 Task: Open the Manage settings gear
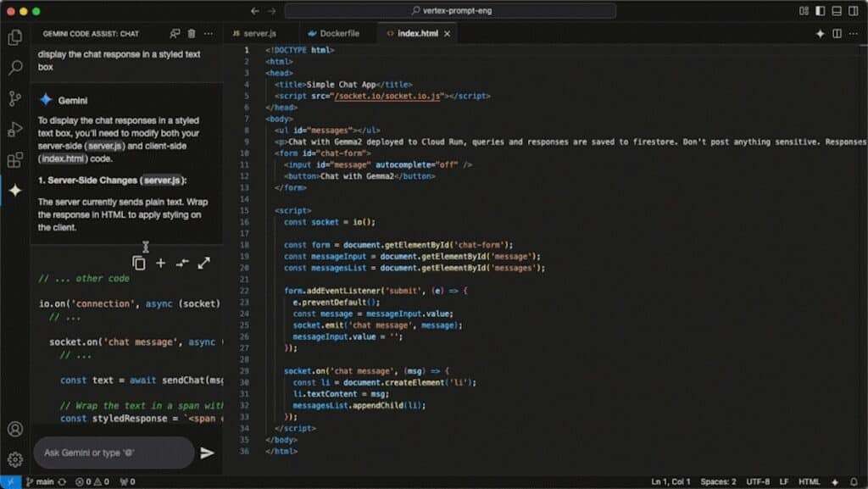point(15,459)
